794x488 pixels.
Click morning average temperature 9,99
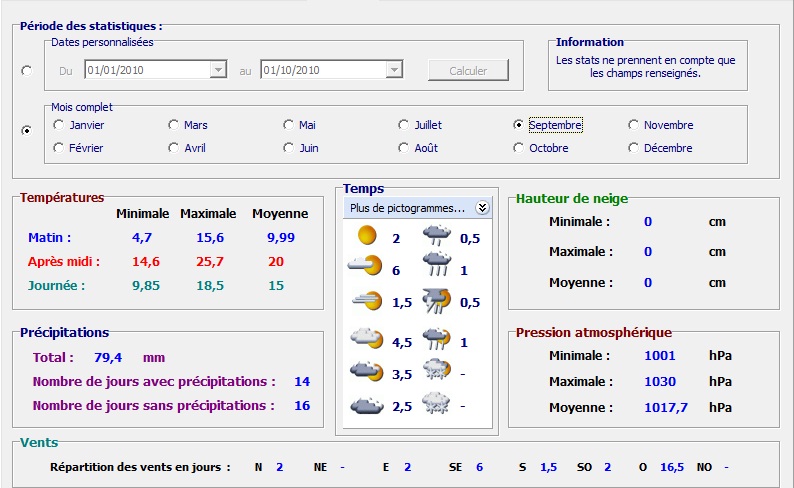(281, 237)
